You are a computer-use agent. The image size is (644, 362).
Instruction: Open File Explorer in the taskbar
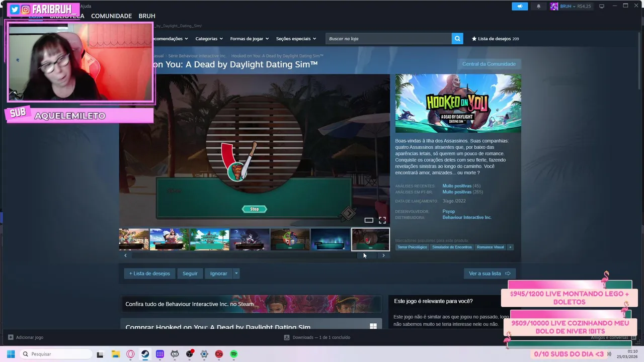click(x=115, y=354)
